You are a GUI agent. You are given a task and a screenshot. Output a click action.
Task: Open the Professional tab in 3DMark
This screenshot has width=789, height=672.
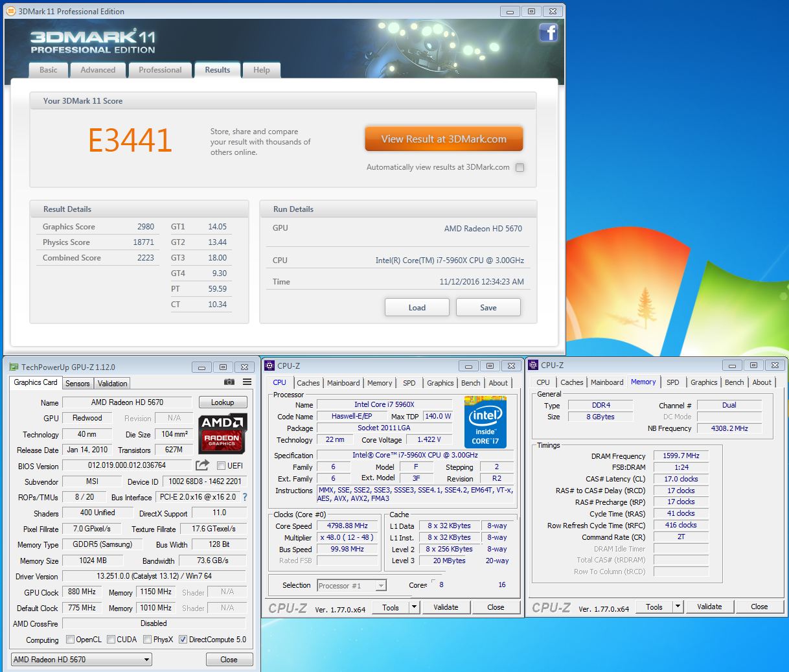click(160, 70)
